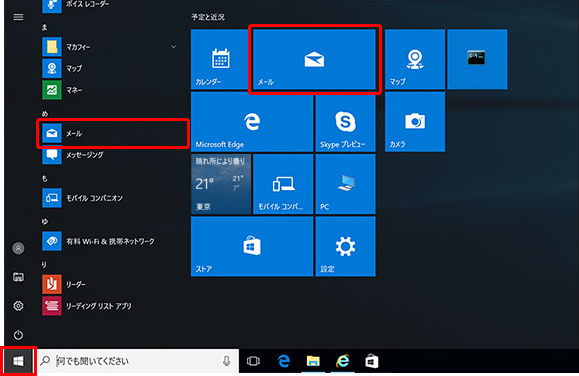Open the ストア tile

coord(252,246)
